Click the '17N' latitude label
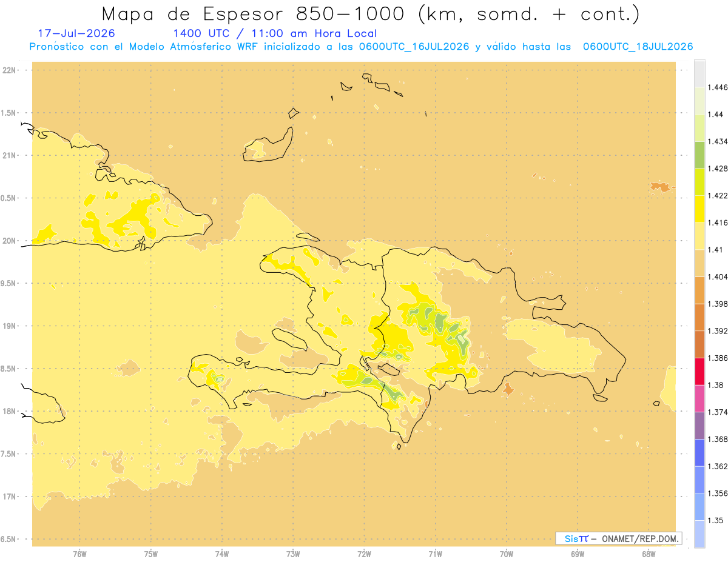The image size is (728, 562). (x=10, y=497)
